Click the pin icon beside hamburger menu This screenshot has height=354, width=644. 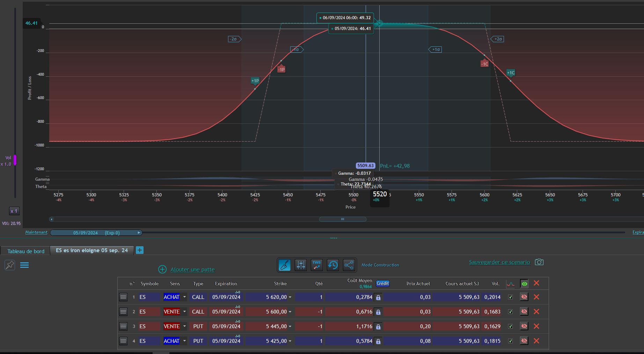tap(10, 265)
